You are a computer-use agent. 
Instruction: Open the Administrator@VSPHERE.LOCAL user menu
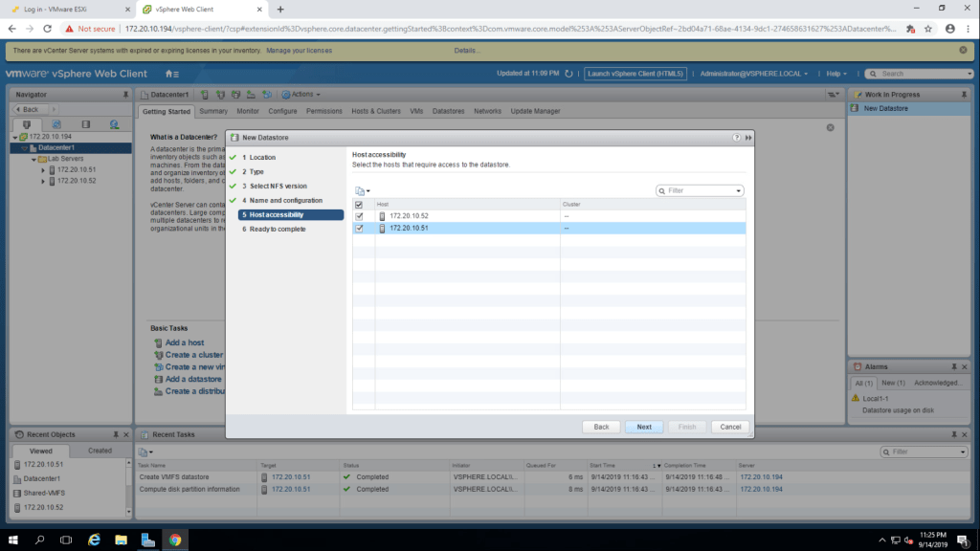pyautogui.click(x=754, y=74)
